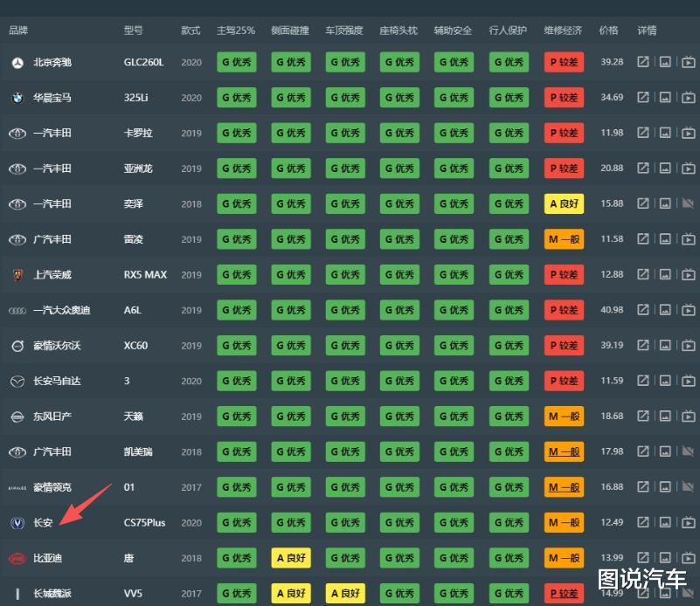Click A 良好 side-impact badge for 比亚迪 唐
The image size is (700, 606).
(x=291, y=558)
